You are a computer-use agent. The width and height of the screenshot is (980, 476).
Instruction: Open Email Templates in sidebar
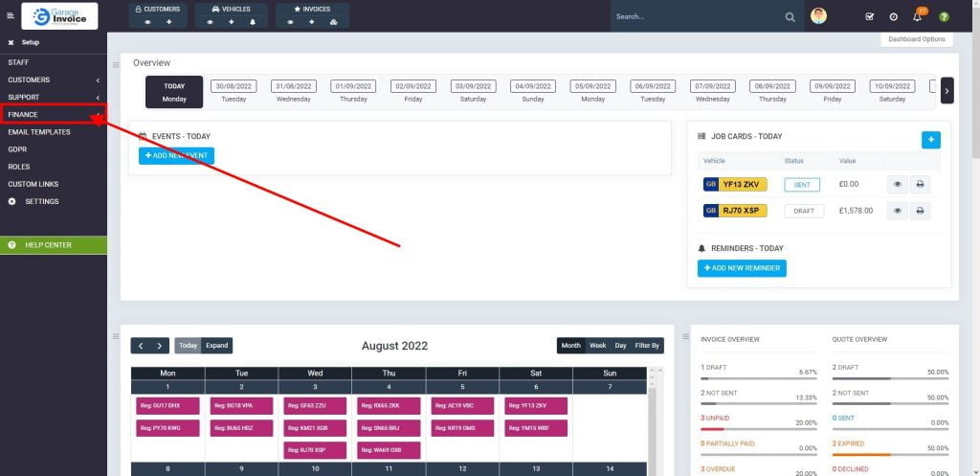pyautogui.click(x=39, y=132)
